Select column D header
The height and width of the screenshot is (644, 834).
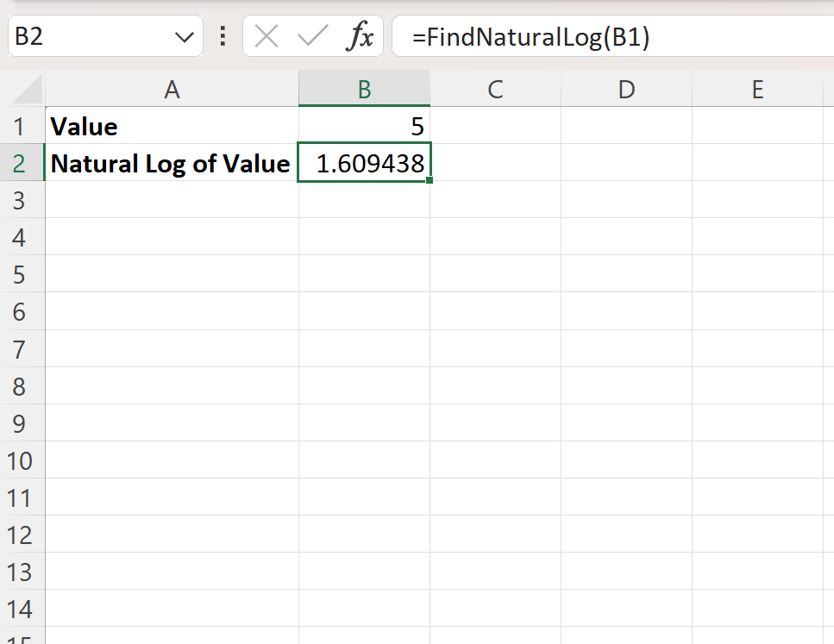point(625,89)
